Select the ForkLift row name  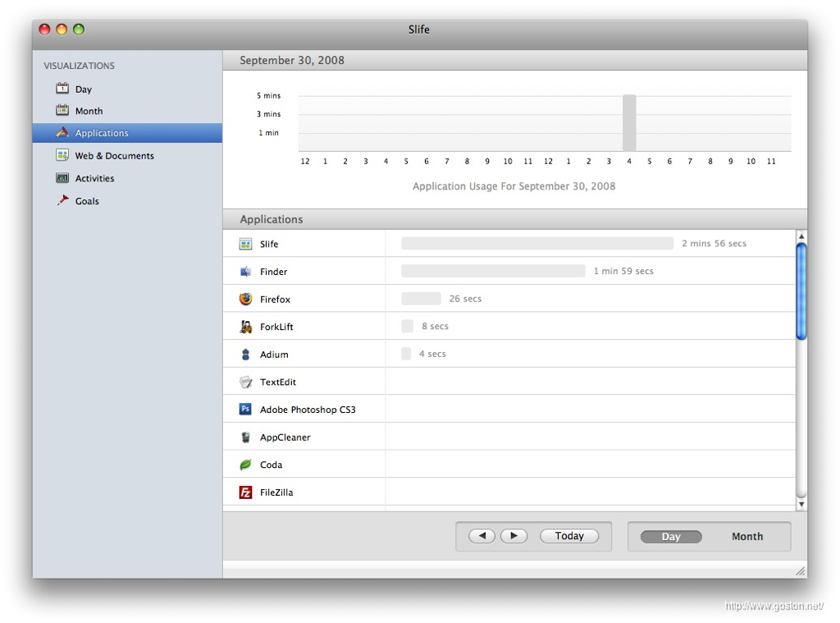tap(276, 327)
